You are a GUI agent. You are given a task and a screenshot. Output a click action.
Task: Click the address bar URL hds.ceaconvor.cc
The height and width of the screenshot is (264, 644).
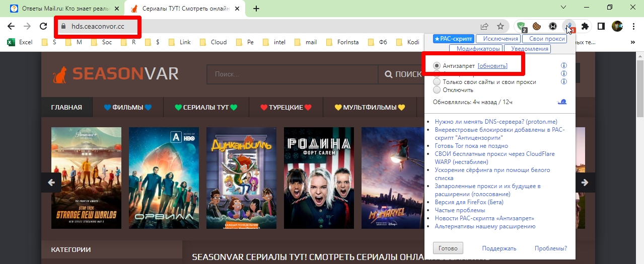point(98,26)
